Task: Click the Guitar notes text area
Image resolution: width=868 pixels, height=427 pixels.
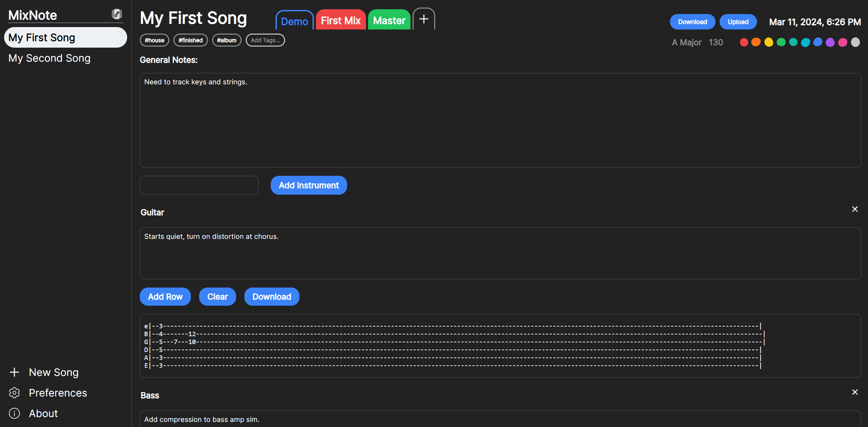Action: [500, 254]
